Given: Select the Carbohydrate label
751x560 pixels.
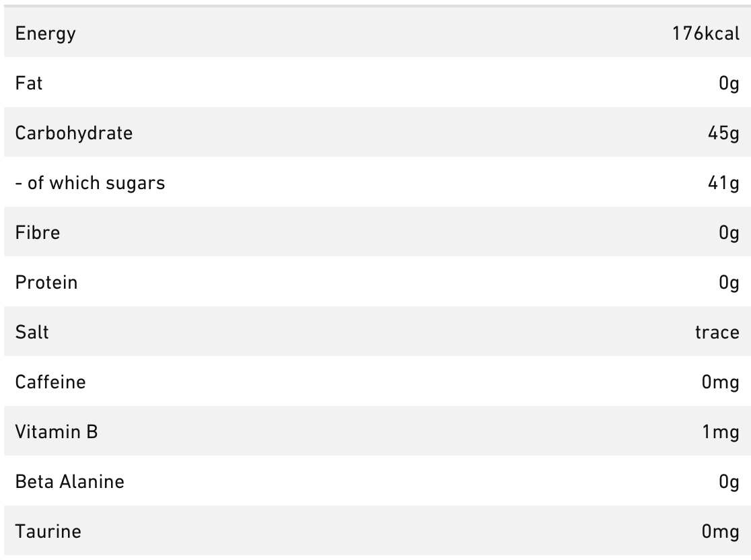Looking at the screenshot, I should tap(74, 133).
